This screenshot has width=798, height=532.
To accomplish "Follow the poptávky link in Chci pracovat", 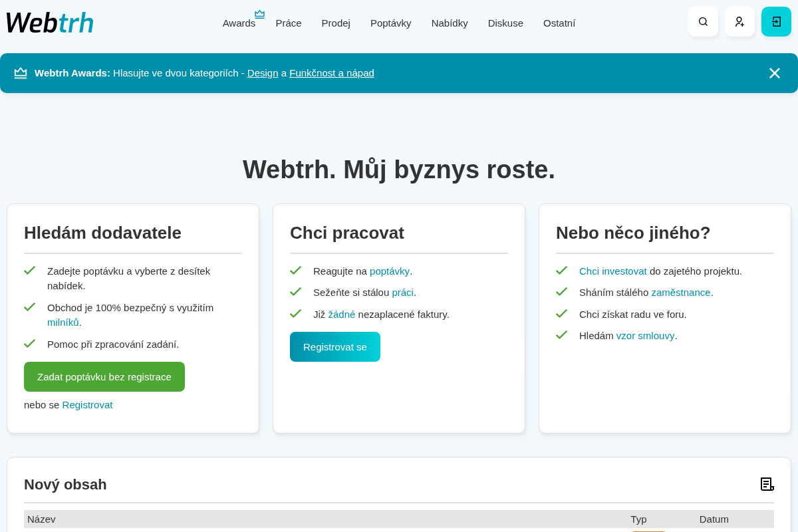I will coord(390,271).
